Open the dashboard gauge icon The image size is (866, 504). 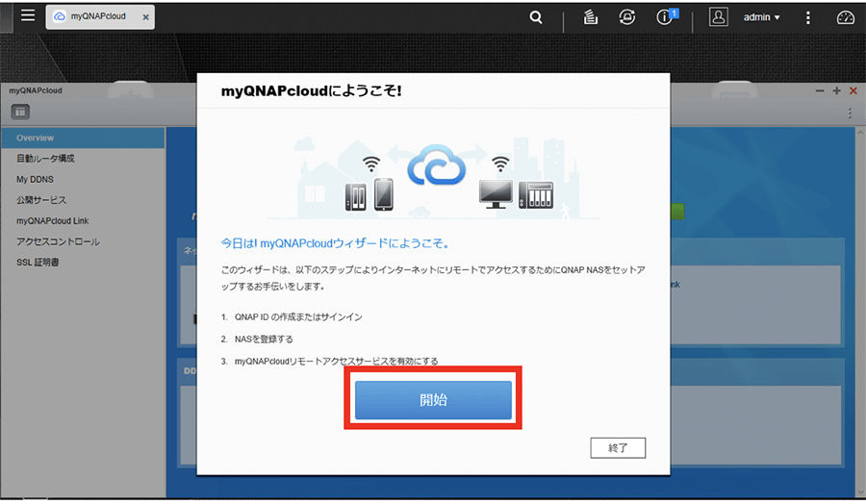846,17
